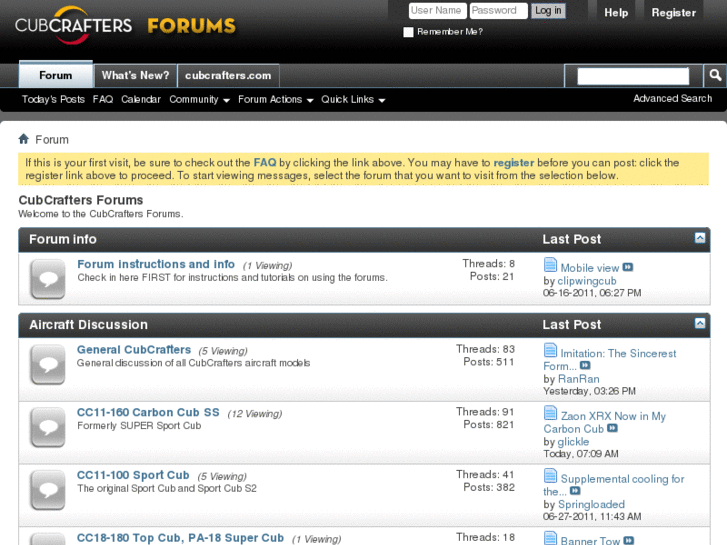Collapse the Aircraft Discussion category
The width and height of the screenshot is (727, 545).
[700, 323]
